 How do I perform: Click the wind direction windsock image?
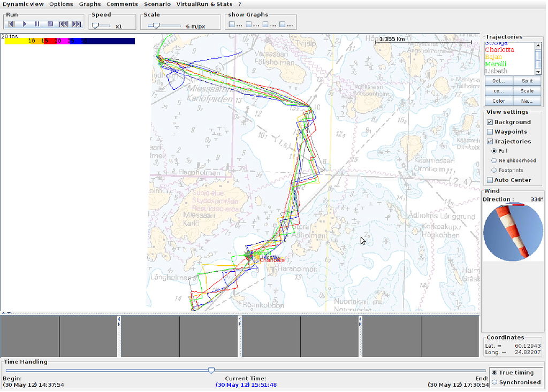[513, 232]
